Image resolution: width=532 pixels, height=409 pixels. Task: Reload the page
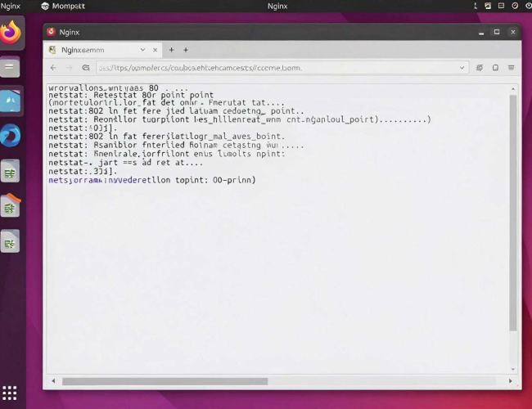(86, 68)
